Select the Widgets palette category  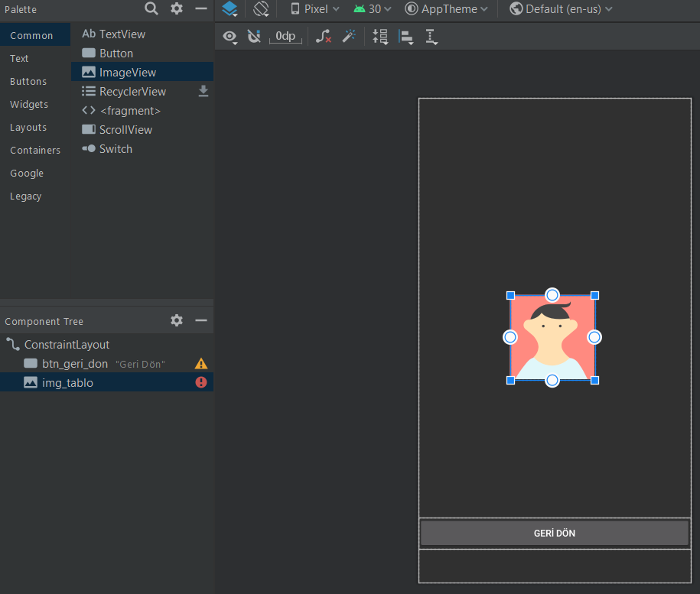(x=29, y=105)
